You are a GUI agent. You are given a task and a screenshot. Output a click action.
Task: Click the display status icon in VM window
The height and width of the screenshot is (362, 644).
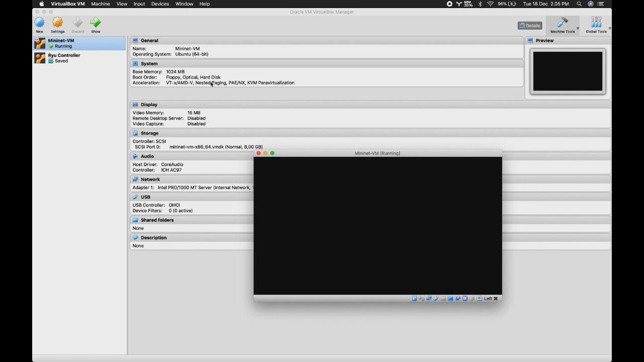point(450,299)
